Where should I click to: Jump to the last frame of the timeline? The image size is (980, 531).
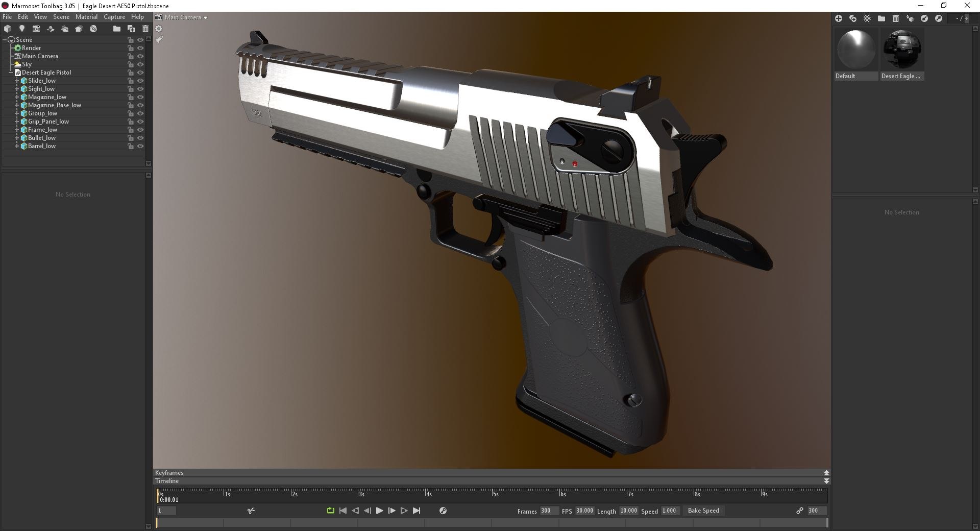pyautogui.click(x=416, y=511)
